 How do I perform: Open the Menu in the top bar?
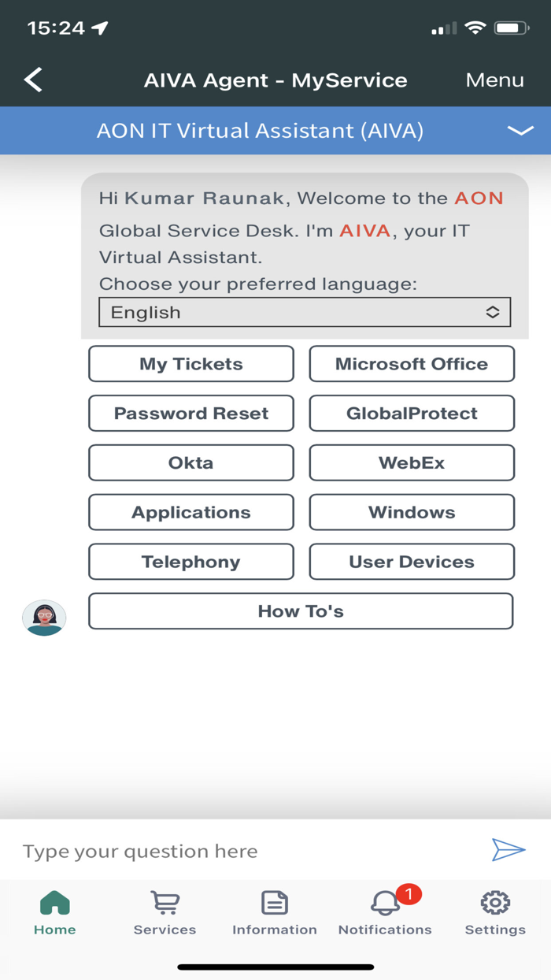(494, 80)
